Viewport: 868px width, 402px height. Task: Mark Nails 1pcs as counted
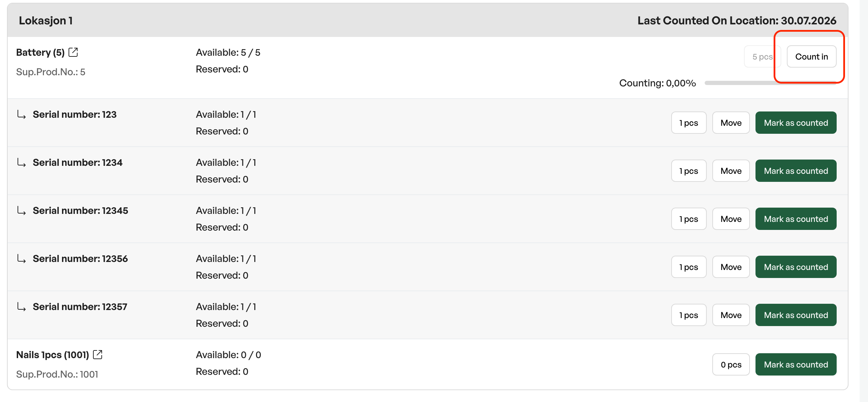(x=796, y=364)
